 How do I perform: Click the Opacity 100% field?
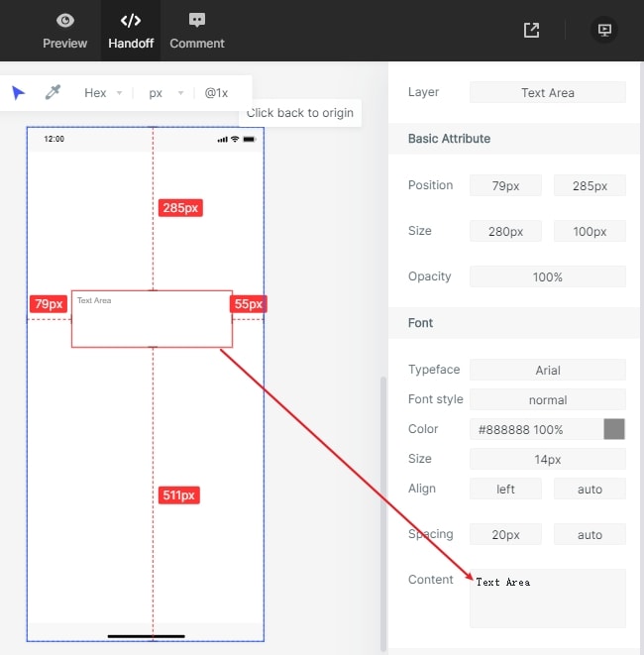[x=548, y=276]
